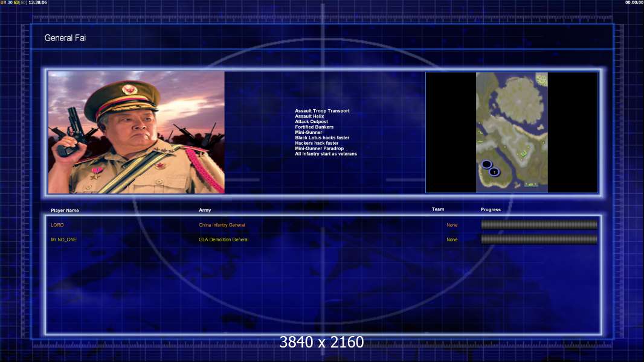Image resolution: width=644 pixels, height=362 pixels.
Task: Click Black Lotus hacks faster text
Action: click(322, 138)
